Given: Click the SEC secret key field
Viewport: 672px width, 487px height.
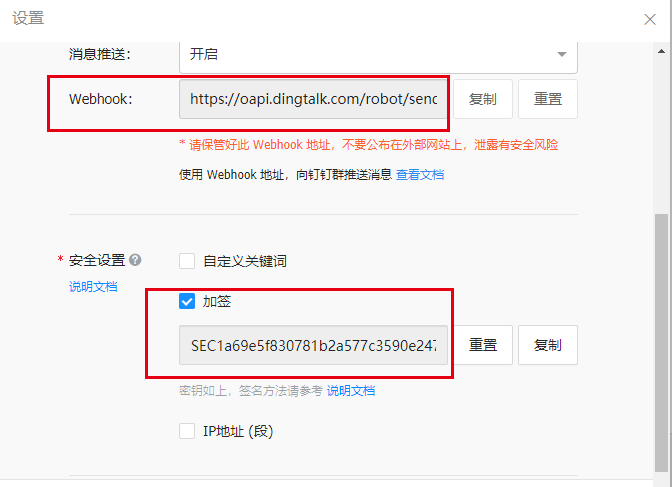Looking at the screenshot, I should pos(313,345).
